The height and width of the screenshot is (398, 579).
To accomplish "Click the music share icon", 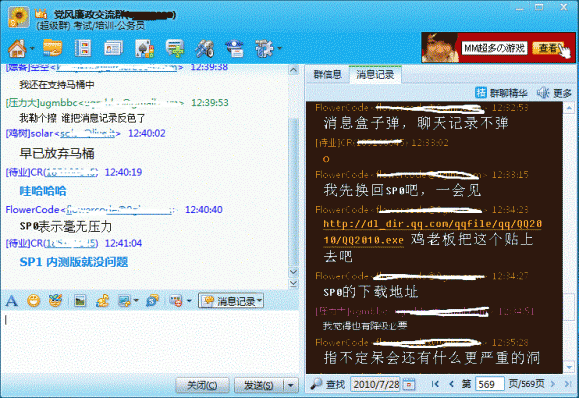I will (102, 301).
